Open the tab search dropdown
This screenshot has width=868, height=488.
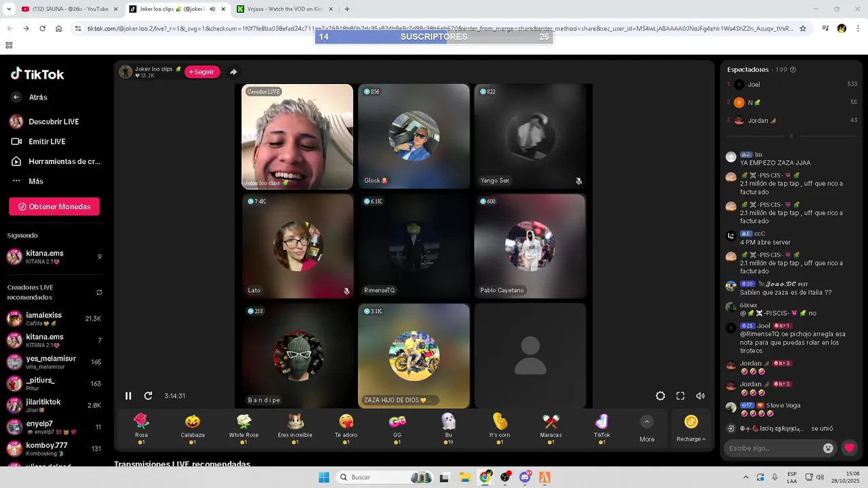click(x=9, y=9)
